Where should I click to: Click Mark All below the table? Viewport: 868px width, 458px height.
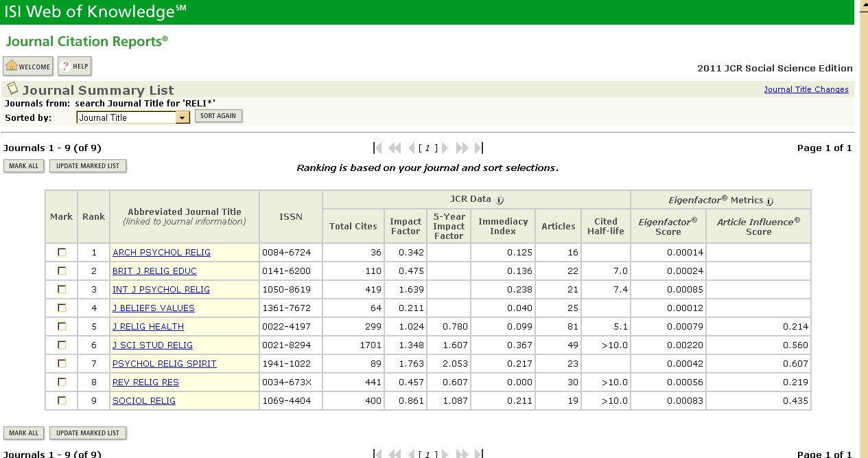pyautogui.click(x=24, y=433)
